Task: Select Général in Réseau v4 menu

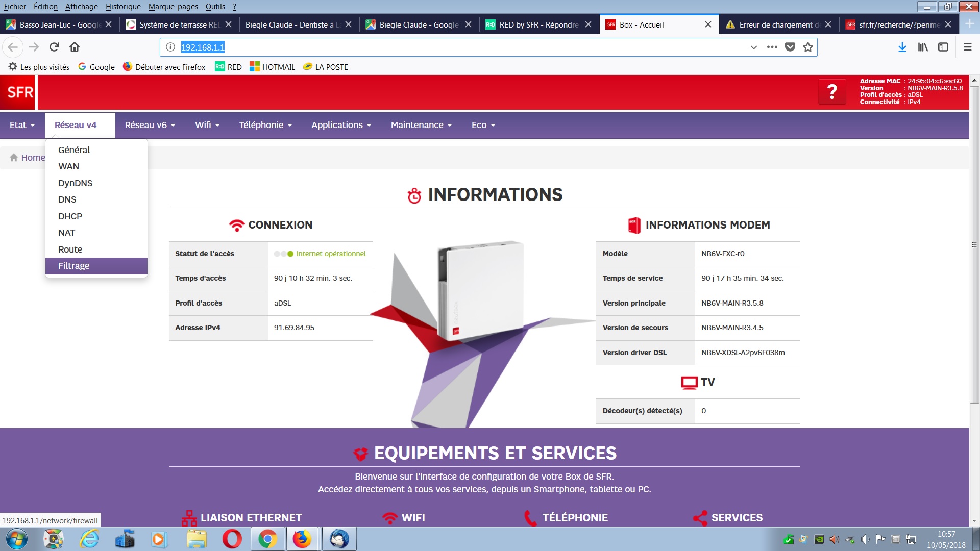Action: (96, 150)
